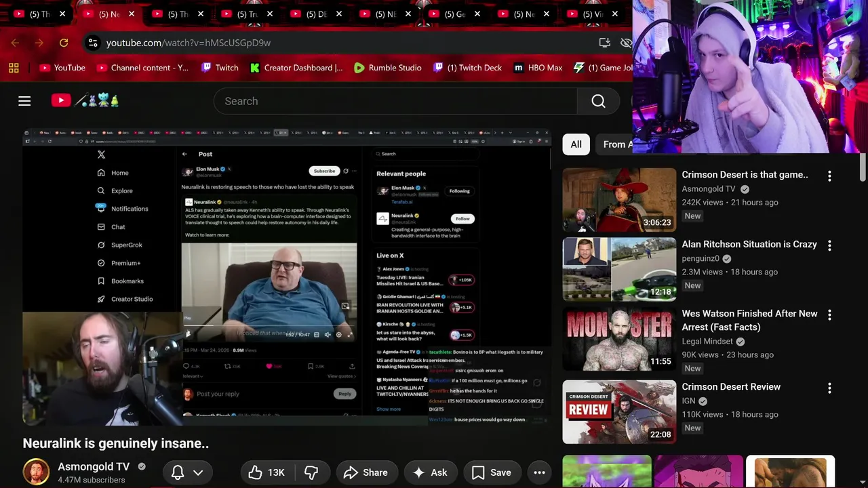Open options menu for Crimson Desert Review

829,388
